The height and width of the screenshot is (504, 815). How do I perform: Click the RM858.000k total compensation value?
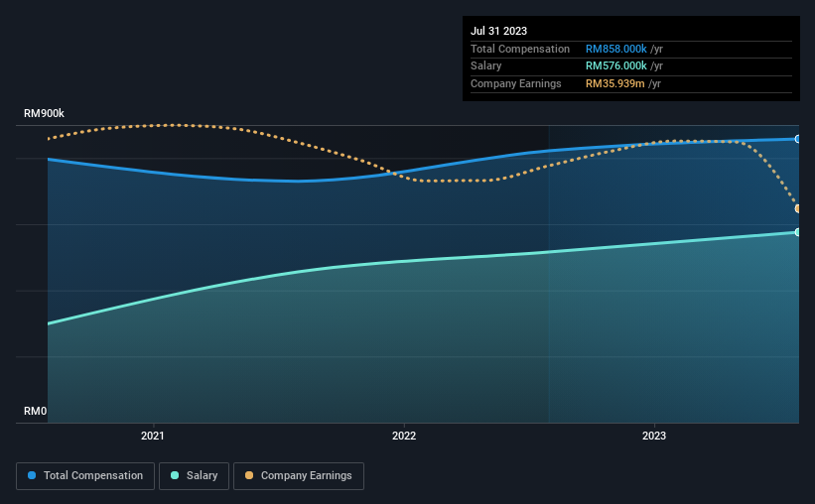(615, 49)
